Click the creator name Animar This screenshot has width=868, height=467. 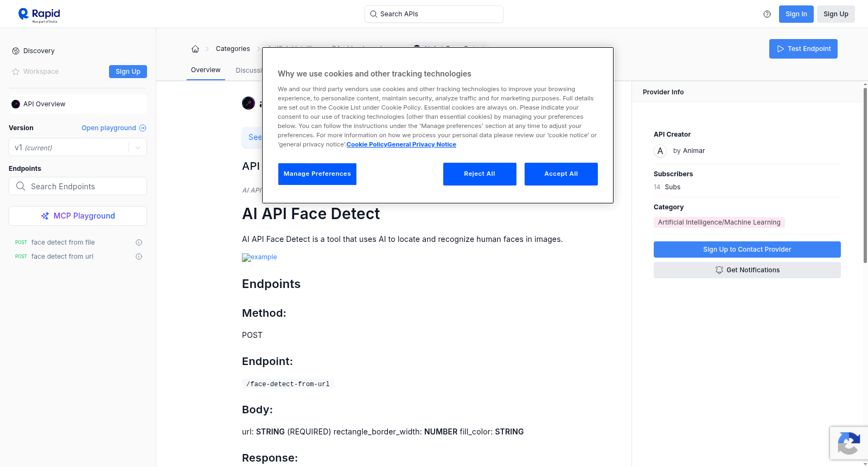coord(694,151)
